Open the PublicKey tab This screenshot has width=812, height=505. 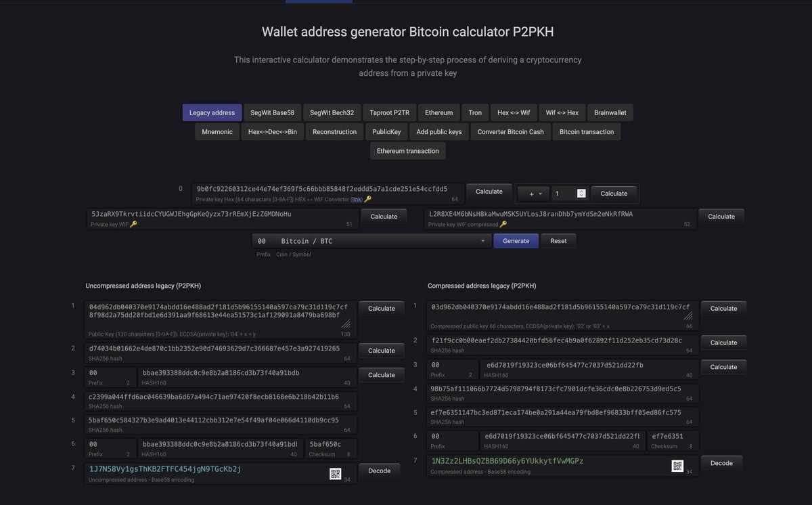point(386,132)
